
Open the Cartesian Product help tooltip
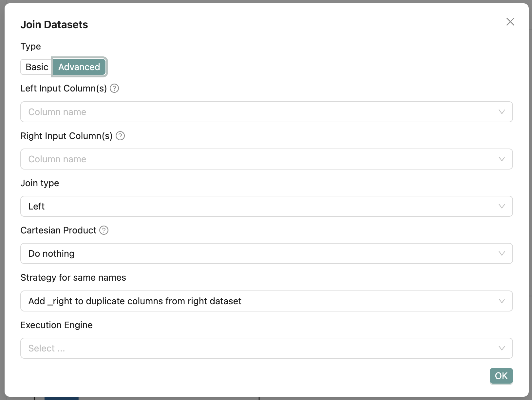pos(104,230)
